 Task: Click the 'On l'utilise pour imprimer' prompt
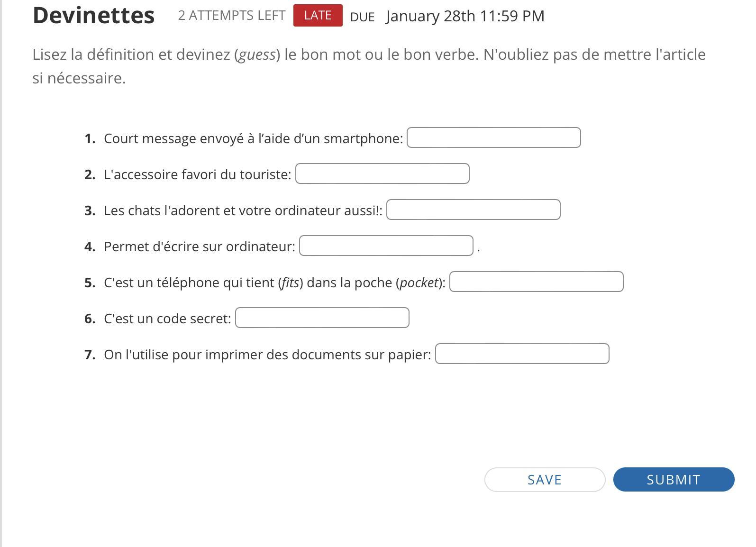tap(267, 355)
